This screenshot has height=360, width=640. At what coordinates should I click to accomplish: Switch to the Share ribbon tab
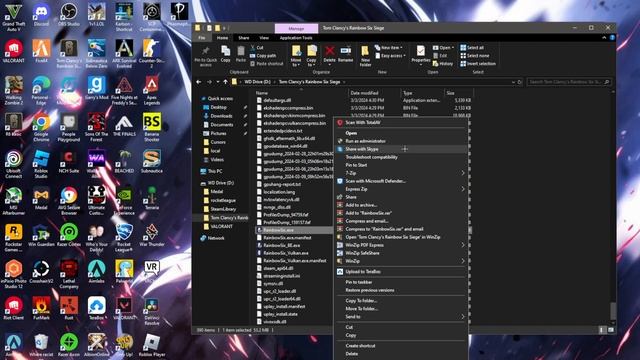pyautogui.click(x=244, y=38)
